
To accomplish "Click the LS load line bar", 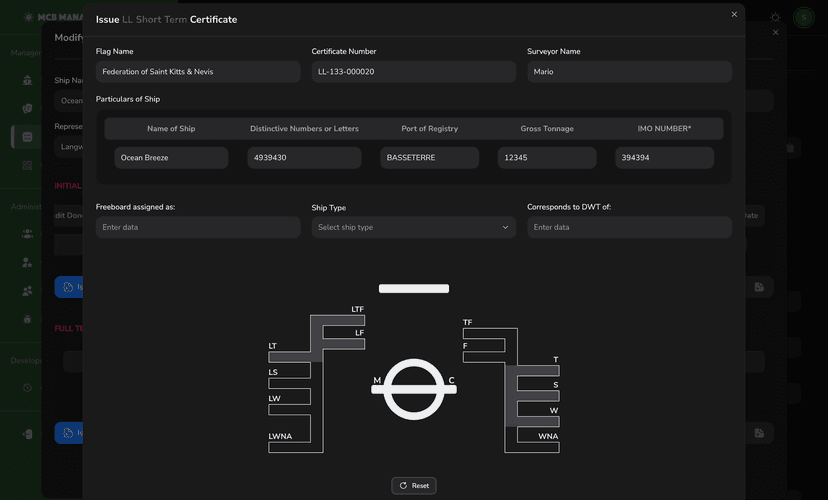I will (289, 383).
